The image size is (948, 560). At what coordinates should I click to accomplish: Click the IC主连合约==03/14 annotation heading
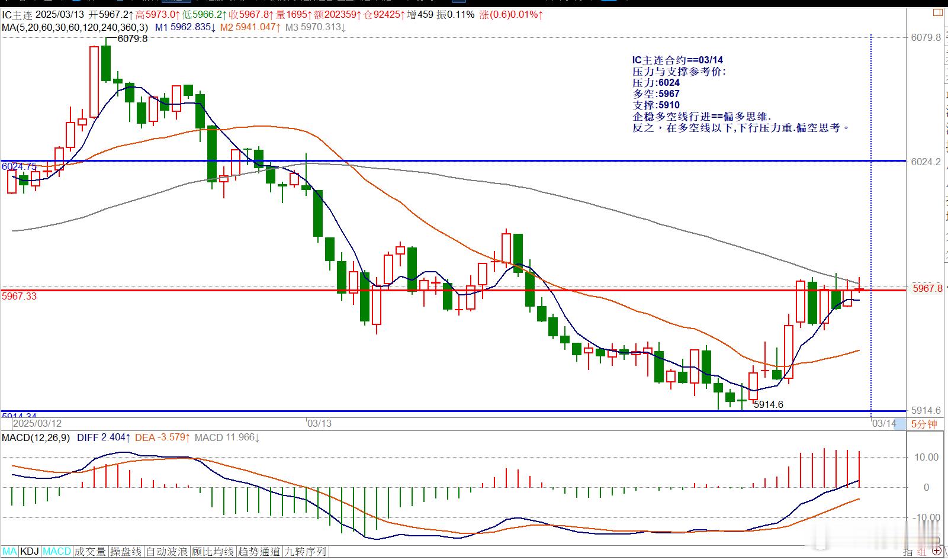(677, 60)
